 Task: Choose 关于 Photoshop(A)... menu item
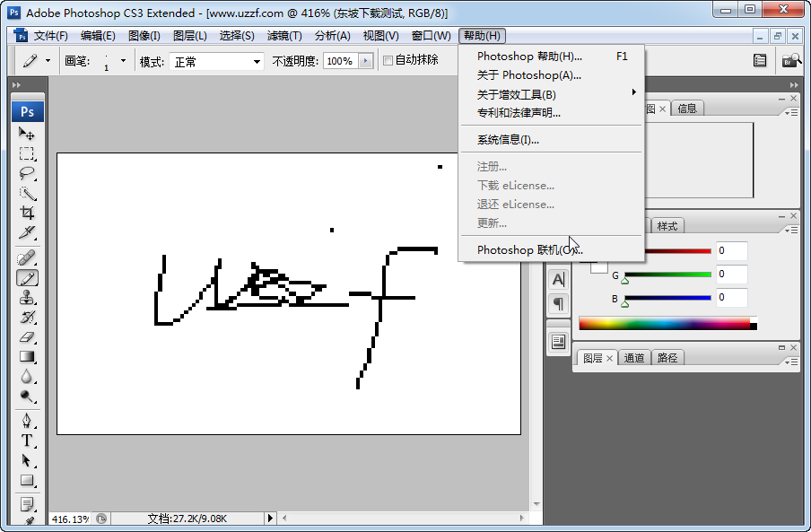point(552,75)
